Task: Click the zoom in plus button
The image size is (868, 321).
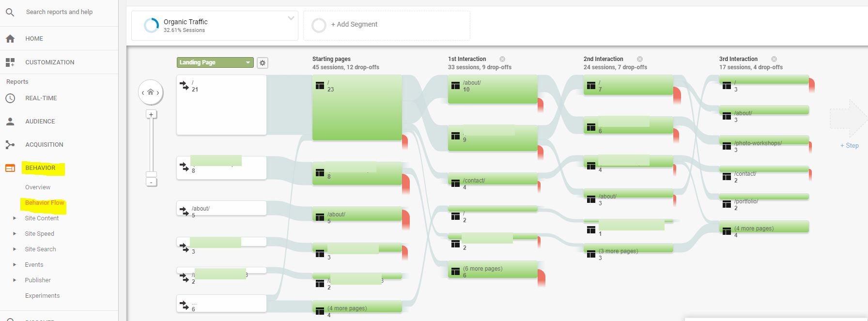Action: 151,115
